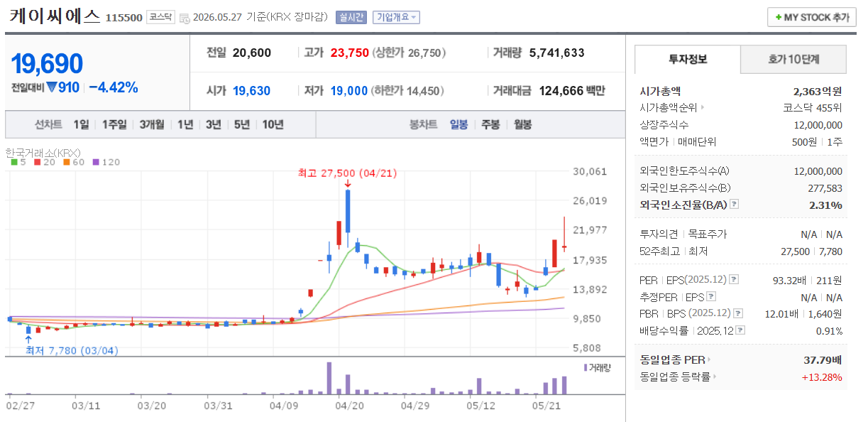
Task: Click the green 5-day moving average legend marker
Action: point(14,162)
